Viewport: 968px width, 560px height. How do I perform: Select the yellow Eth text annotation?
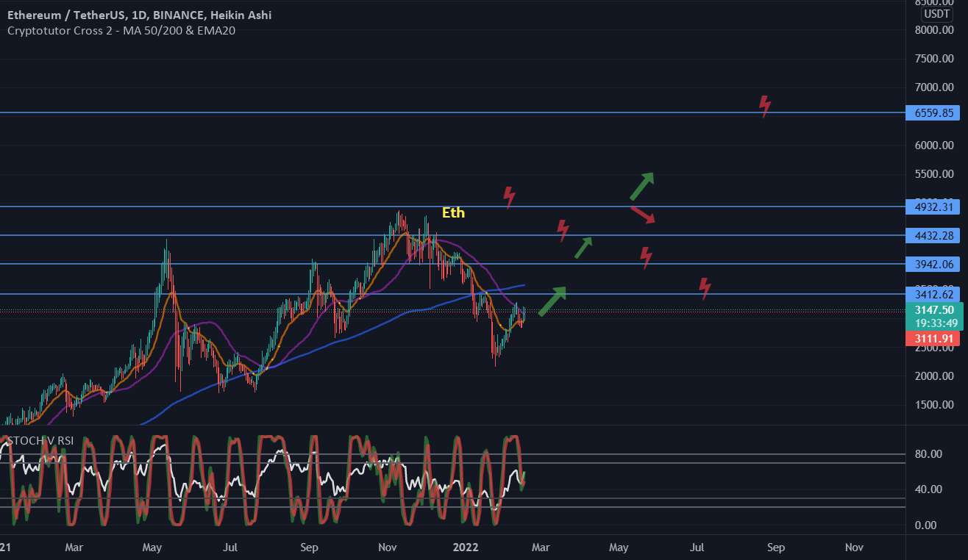coord(453,213)
